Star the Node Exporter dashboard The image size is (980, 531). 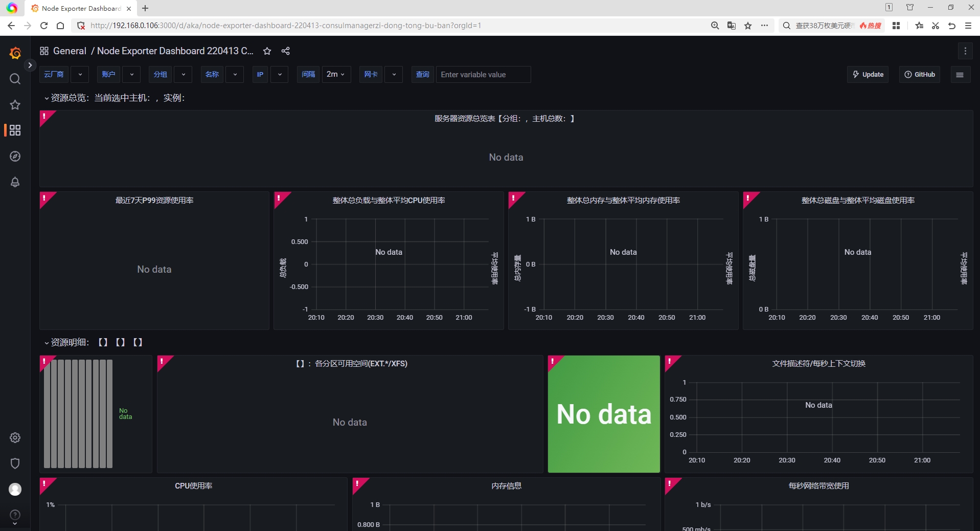[267, 51]
